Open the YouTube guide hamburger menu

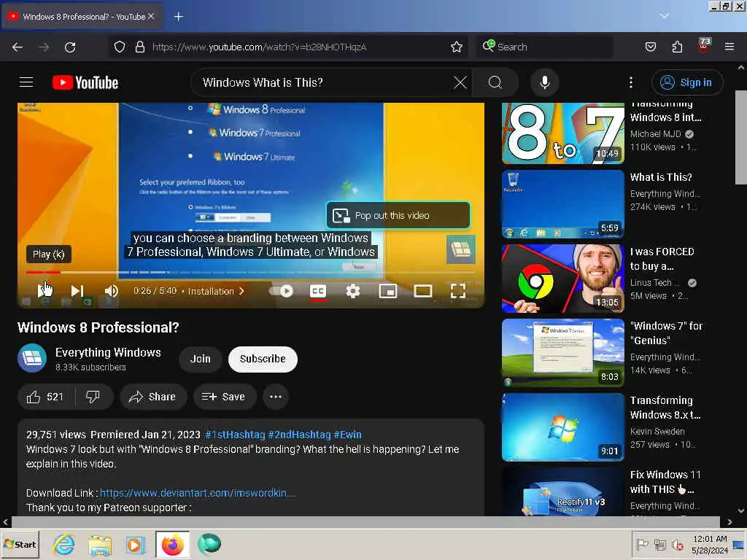(x=26, y=82)
